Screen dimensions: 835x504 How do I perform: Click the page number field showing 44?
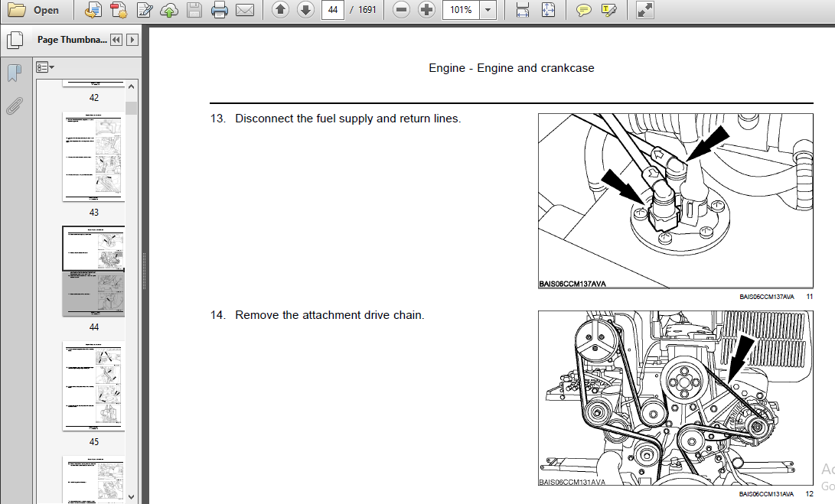[333, 10]
